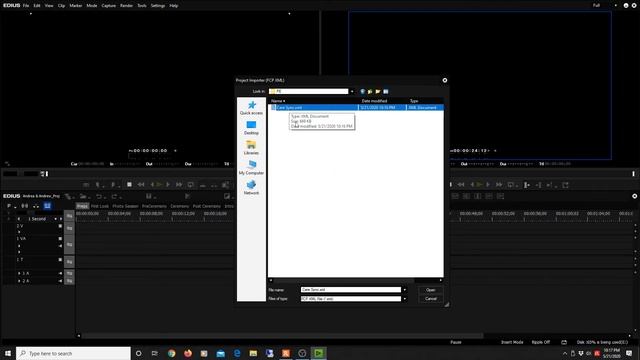Click Fast Forward in recorder transport

coord(499,185)
